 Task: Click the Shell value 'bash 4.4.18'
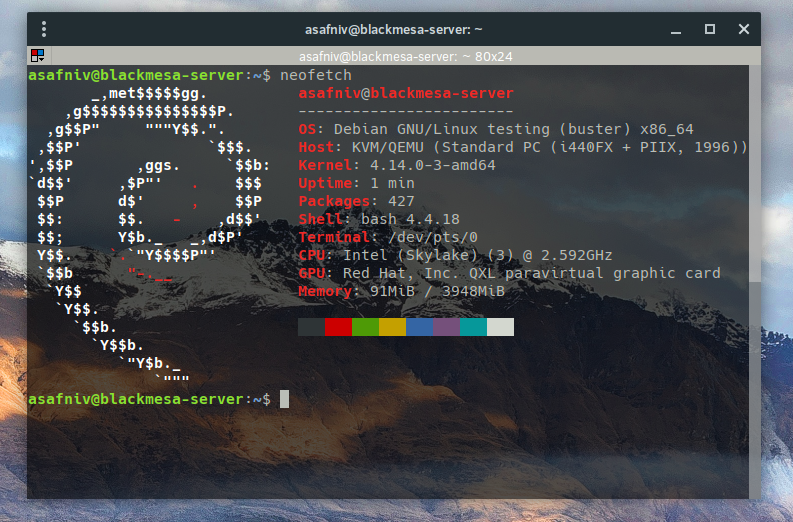tap(410, 220)
